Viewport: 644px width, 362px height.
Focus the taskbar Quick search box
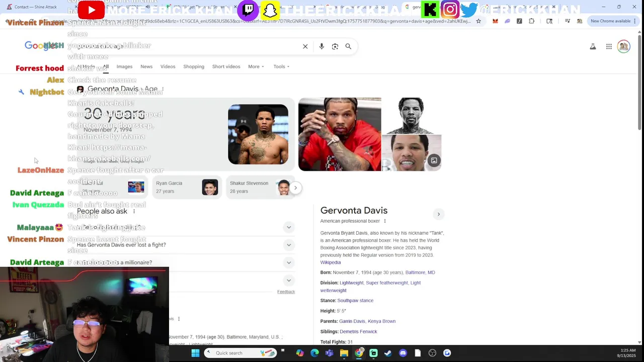coord(240,353)
